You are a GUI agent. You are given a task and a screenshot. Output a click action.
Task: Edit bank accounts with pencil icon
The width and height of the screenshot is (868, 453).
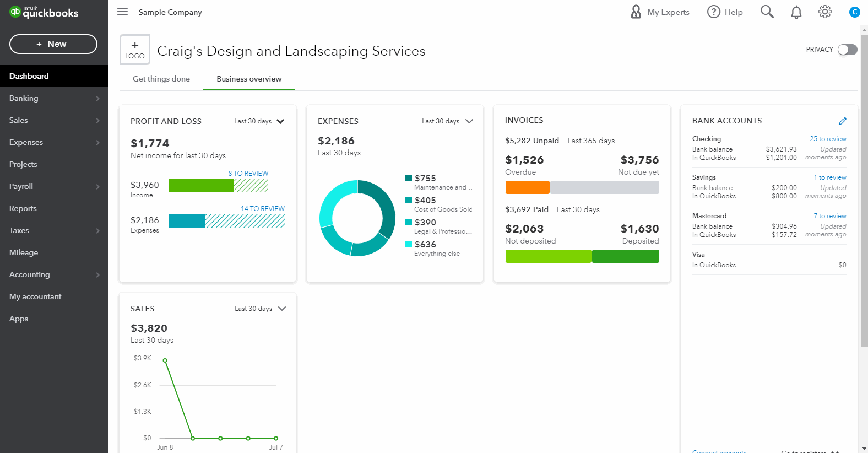click(842, 121)
